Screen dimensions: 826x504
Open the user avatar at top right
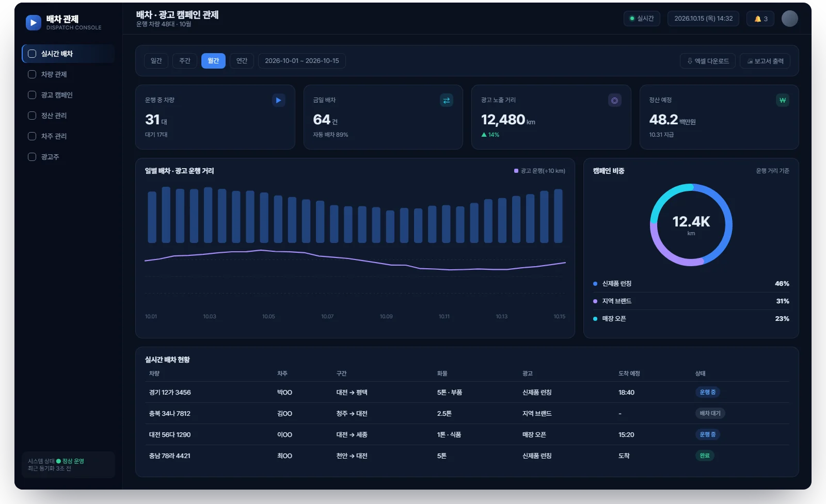(x=789, y=19)
